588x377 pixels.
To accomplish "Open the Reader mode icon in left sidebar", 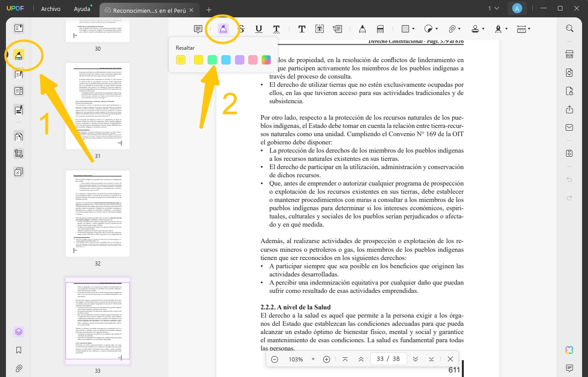I will click(x=19, y=28).
